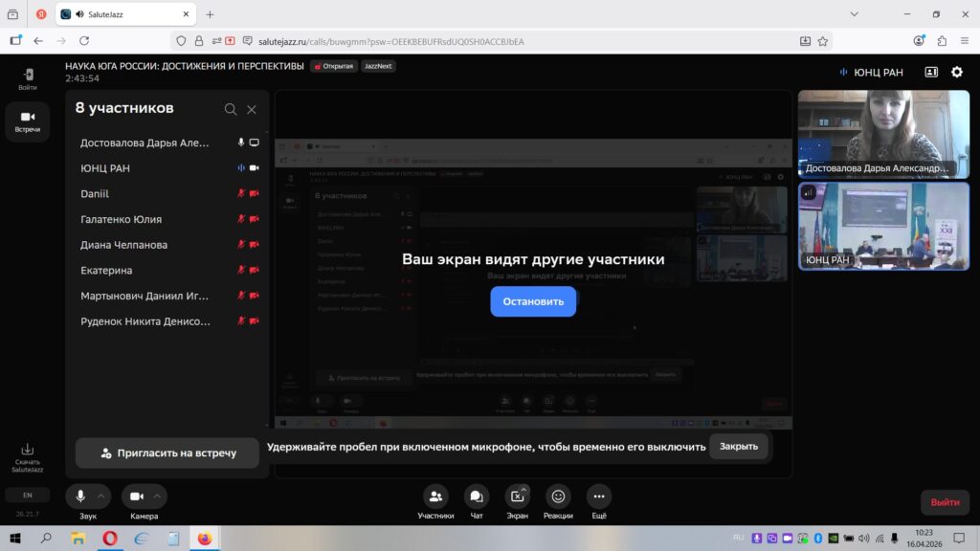Toggle the Экран screen sharing button
980x551 pixels.
tap(517, 496)
